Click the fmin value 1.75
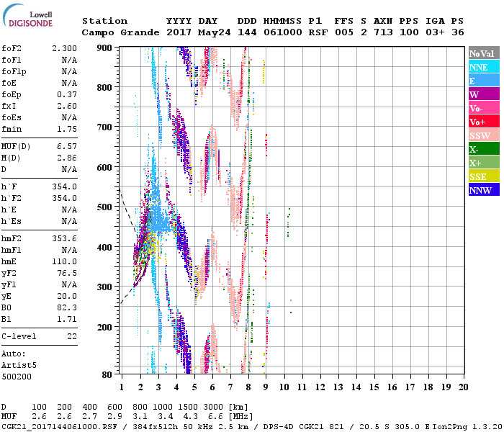The image size is (504, 432). pos(67,129)
